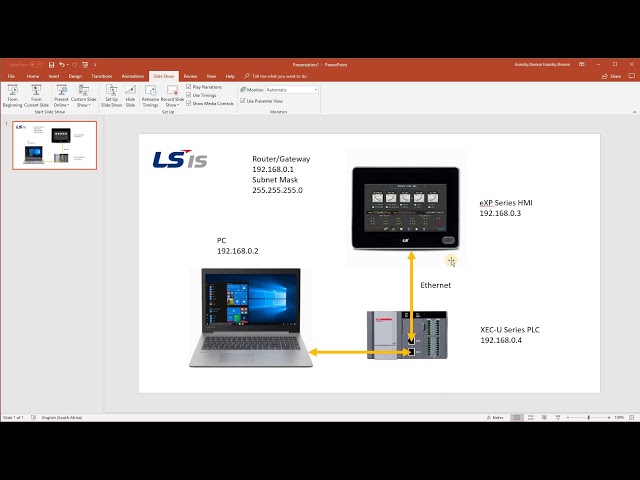Select the Slide Show tab

point(164,76)
